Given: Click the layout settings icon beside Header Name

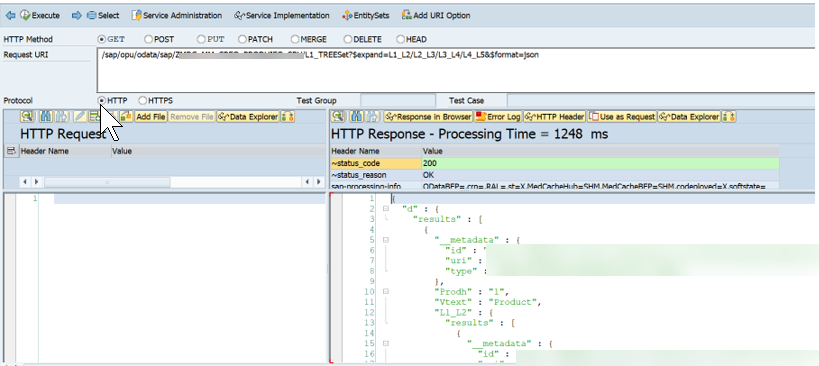Looking at the screenshot, I should pyautogui.click(x=10, y=151).
